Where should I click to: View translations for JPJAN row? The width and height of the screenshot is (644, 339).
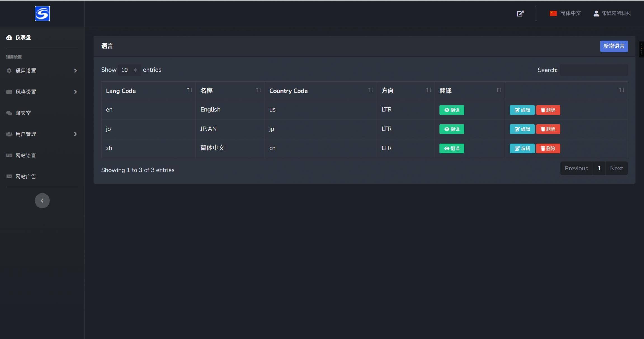[452, 129]
